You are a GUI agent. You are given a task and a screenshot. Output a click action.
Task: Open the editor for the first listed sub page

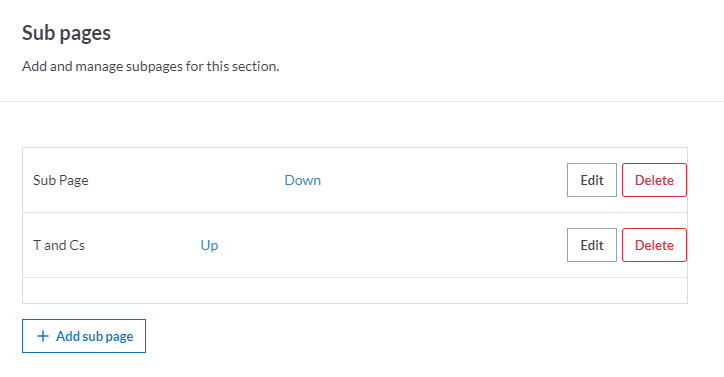592,180
